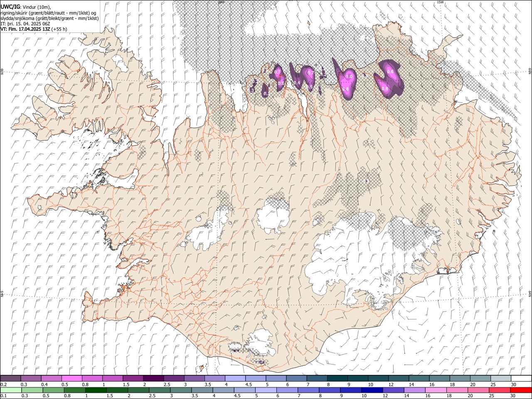This screenshot has height=399, width=532.
Task: Select the darkest green 1–1.5 rain legend swatch
Action: coord(96,390)
